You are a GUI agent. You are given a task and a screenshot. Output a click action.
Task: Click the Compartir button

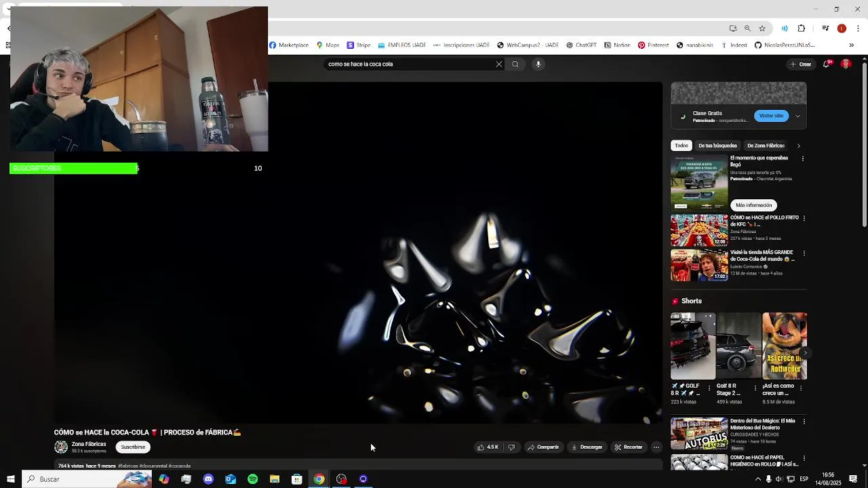point(543,447)
